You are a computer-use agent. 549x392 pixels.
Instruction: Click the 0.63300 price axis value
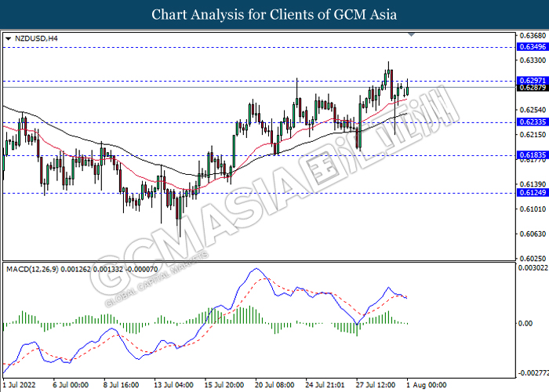[533, 60]
